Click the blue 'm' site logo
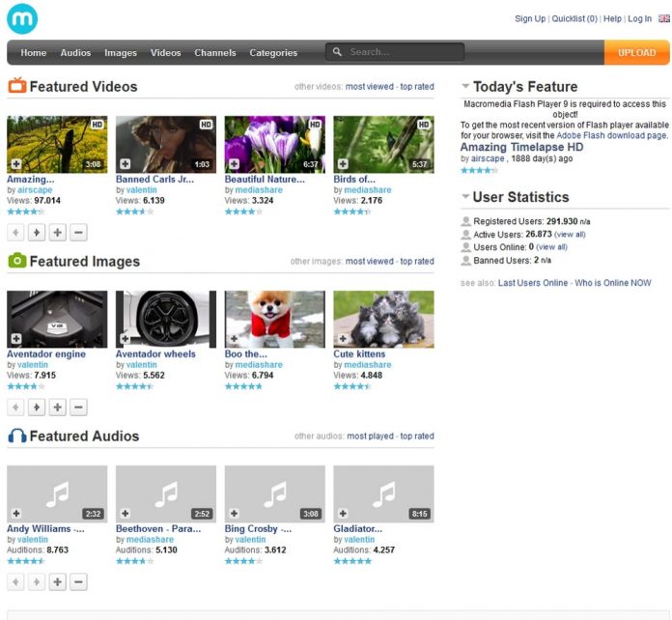The height and width of the screenshot is (620, 672). pyautogui.click(x=21, y=18)
